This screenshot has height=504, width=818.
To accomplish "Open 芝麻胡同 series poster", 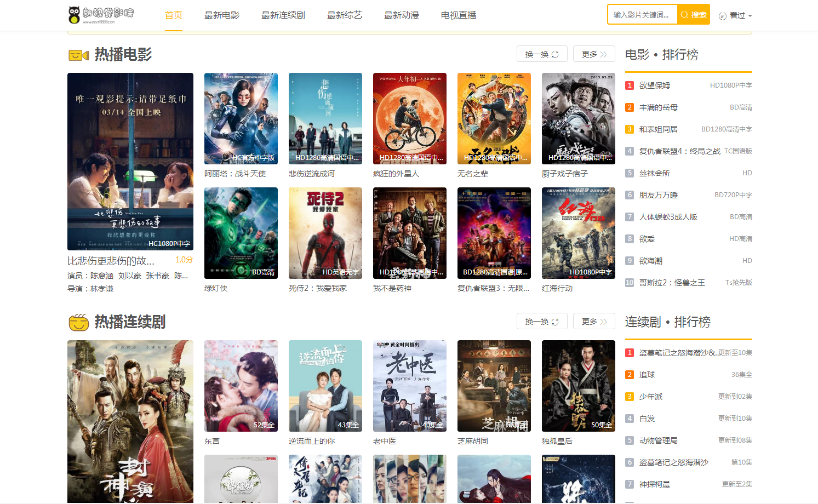I will (x=494, y=386).
